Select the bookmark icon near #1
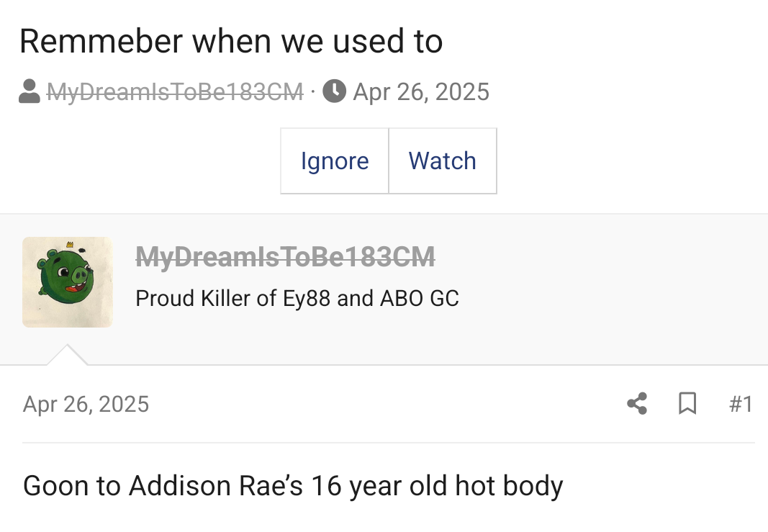 pos(687,404)
